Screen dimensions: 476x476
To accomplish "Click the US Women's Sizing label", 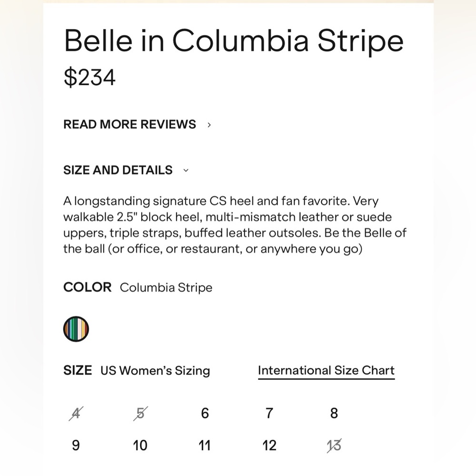I will [155, 371].
